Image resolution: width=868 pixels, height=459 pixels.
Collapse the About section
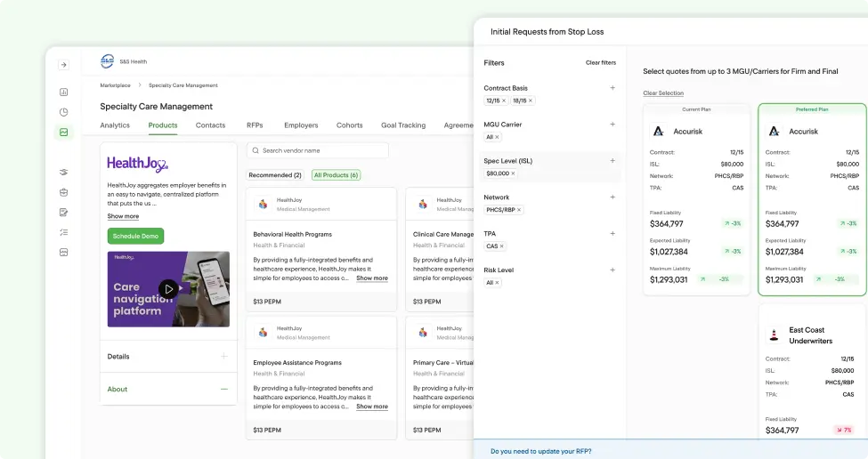click(223, 389)
